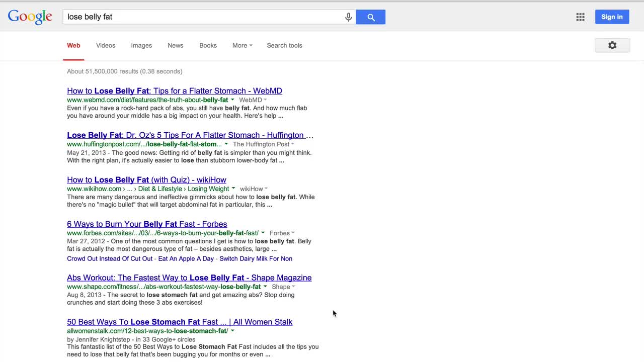
Task: Follow Switch Dairy Milk For Non sitelink
Action: (x=256, y=258)
